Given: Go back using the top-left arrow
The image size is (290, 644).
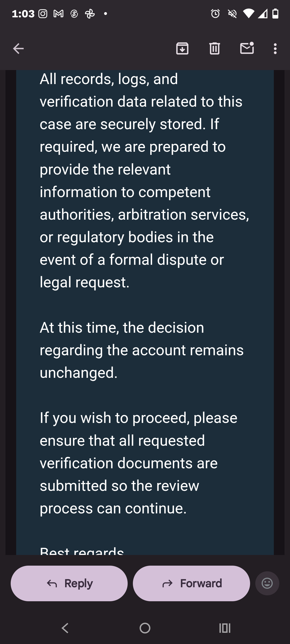Looking at the screenshot, I should 18,48.
